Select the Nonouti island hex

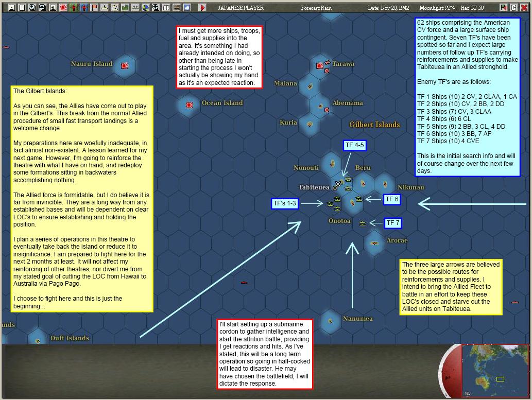coord(332,164)
